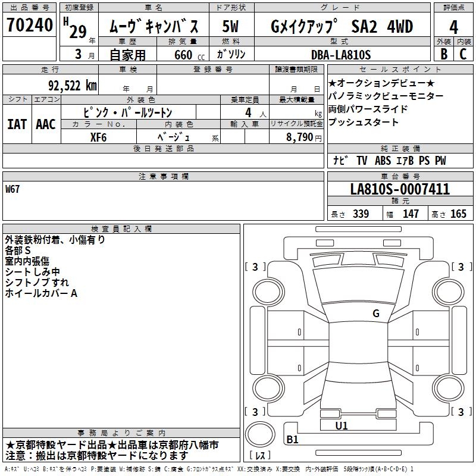
Task: Click the recycle deposit value 8,790円
Action: pyautogui.click(x=300, y=137)
